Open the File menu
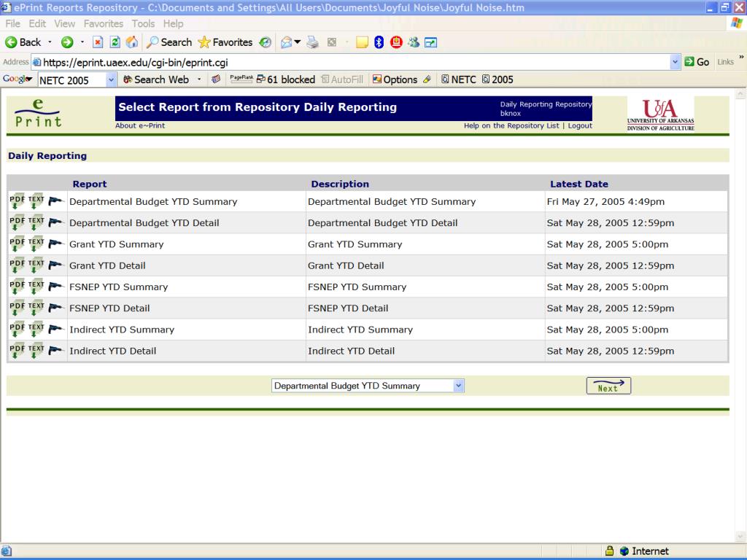 (12, 23)
